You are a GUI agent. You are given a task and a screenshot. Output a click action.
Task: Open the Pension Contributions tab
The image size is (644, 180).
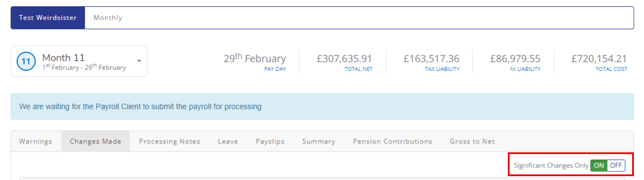tap(392, 141)
